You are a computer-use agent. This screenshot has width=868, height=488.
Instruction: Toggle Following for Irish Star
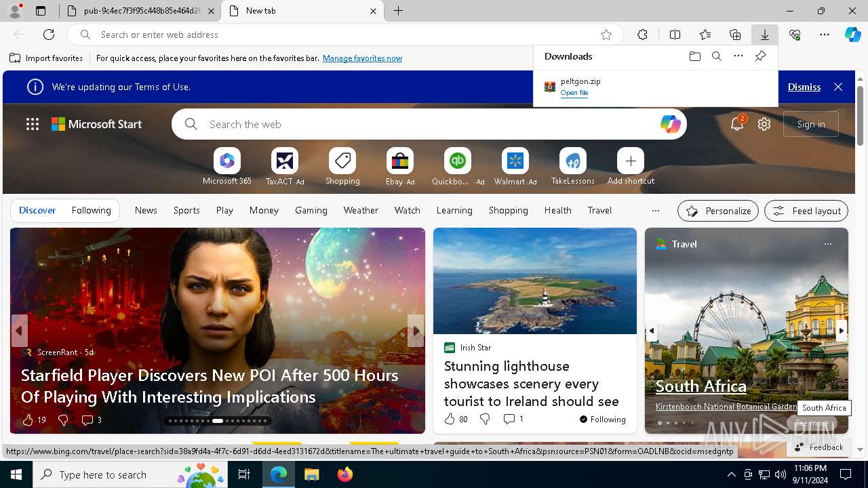pyautogui.click(x=603, y=420)
